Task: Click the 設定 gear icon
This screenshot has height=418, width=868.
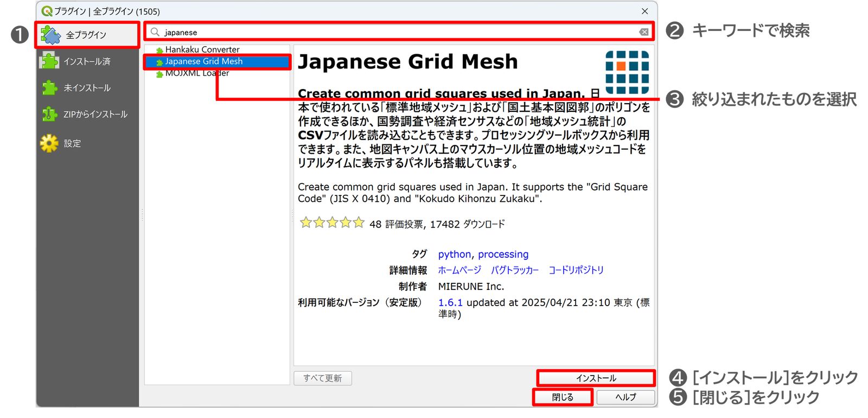Action: point(49,143)
